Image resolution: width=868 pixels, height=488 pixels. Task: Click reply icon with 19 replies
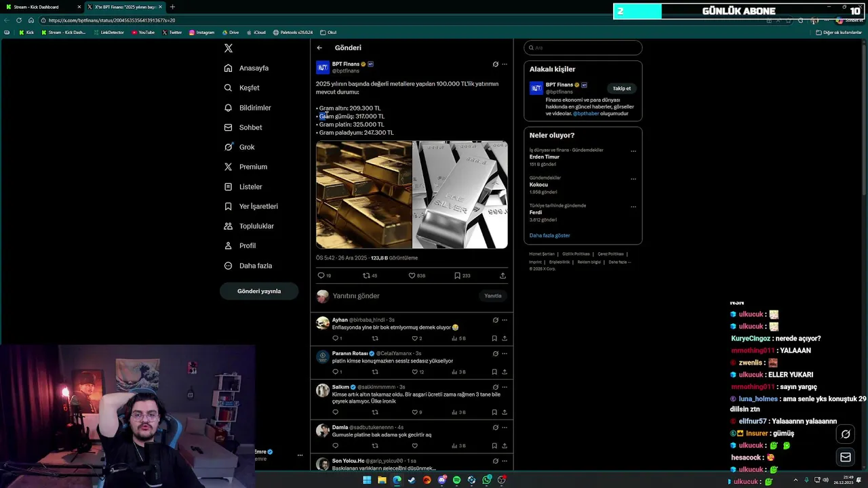click(x=324, y=276)
